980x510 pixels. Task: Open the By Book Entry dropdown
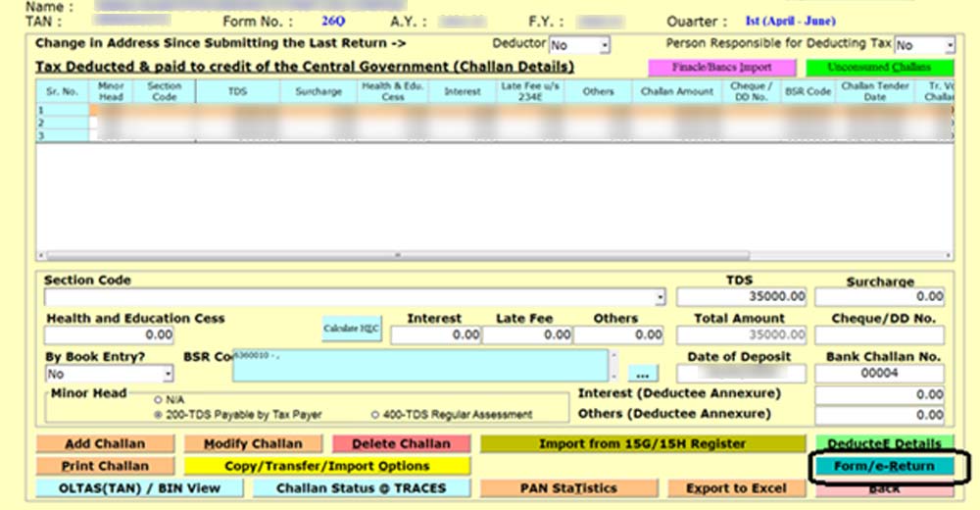coord(169,374)
